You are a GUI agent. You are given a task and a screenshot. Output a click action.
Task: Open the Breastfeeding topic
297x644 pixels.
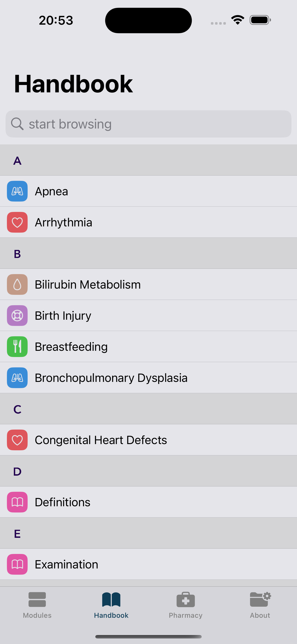148,346
